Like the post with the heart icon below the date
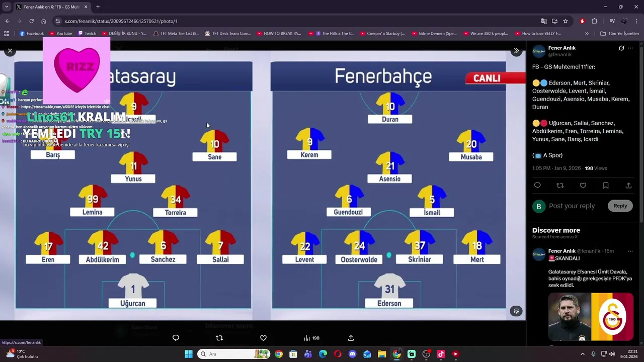 point(583,186)
